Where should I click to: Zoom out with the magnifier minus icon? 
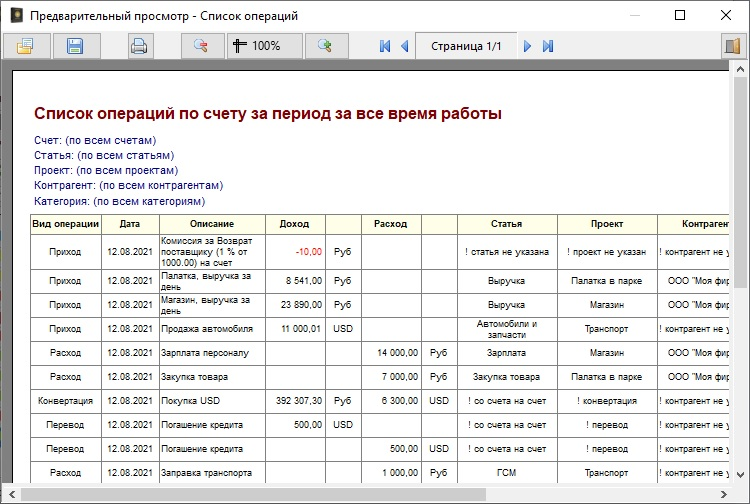tap(201, 46)
